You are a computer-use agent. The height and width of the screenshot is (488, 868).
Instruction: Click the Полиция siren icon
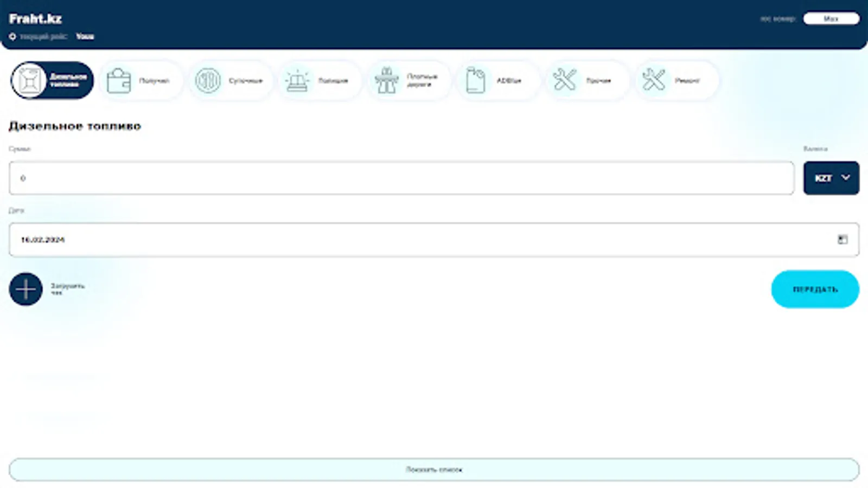(297, 80)
